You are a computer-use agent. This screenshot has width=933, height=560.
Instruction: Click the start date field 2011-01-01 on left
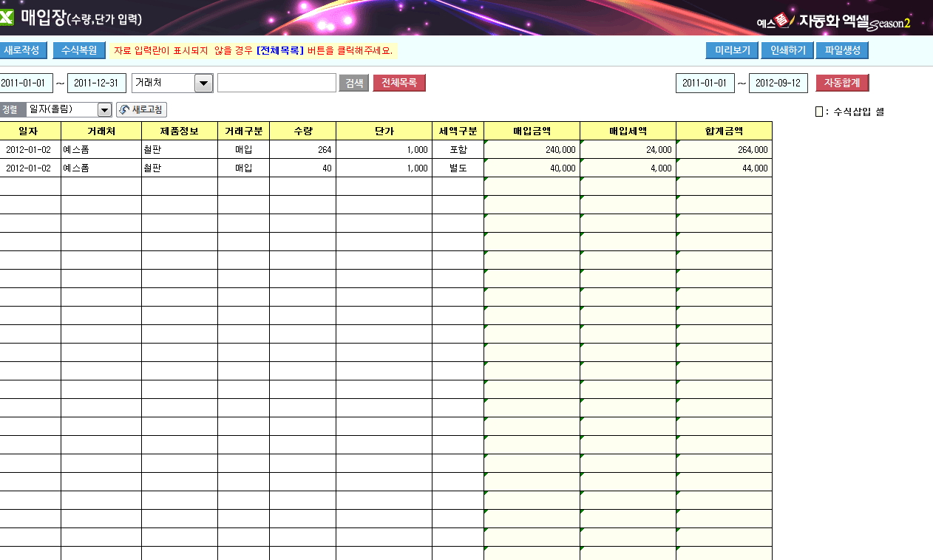[x=26, y=83]
